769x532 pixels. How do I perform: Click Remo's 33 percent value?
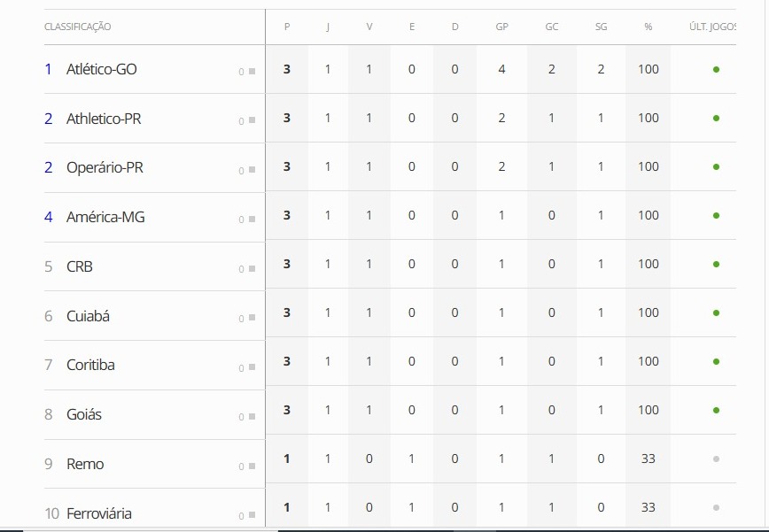(x=648, y=459)
